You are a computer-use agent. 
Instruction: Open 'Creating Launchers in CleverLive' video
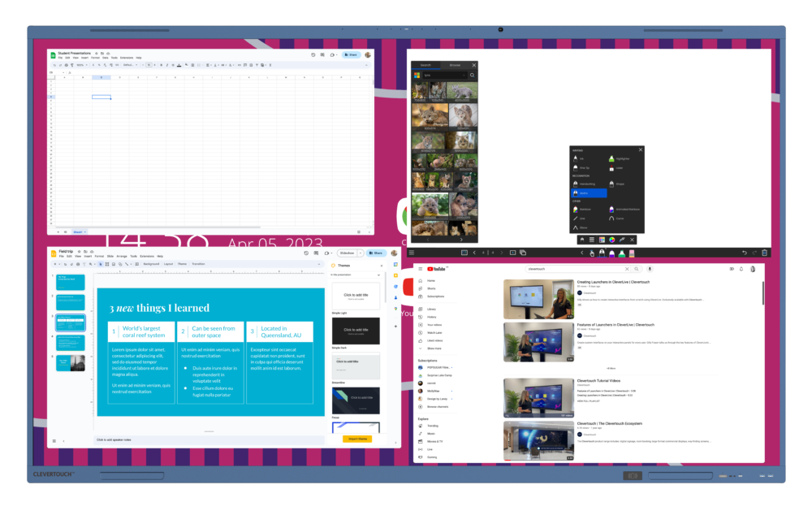(613, 283)
